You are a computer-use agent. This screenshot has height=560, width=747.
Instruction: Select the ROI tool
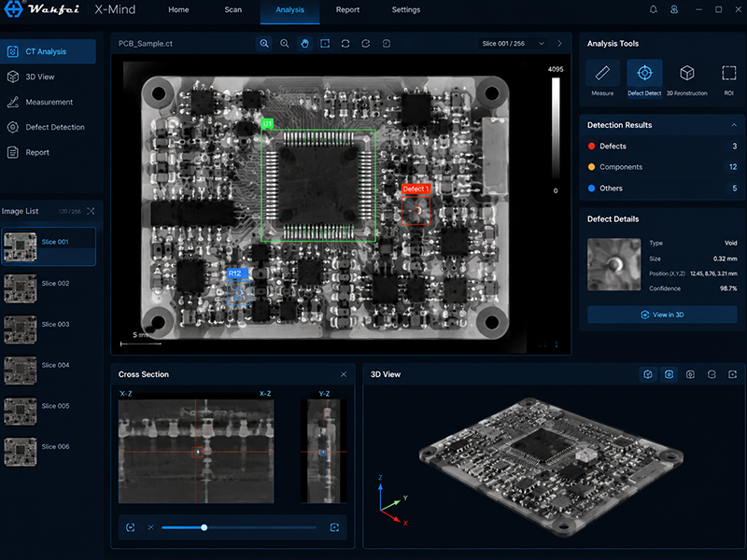click(729, 78)
